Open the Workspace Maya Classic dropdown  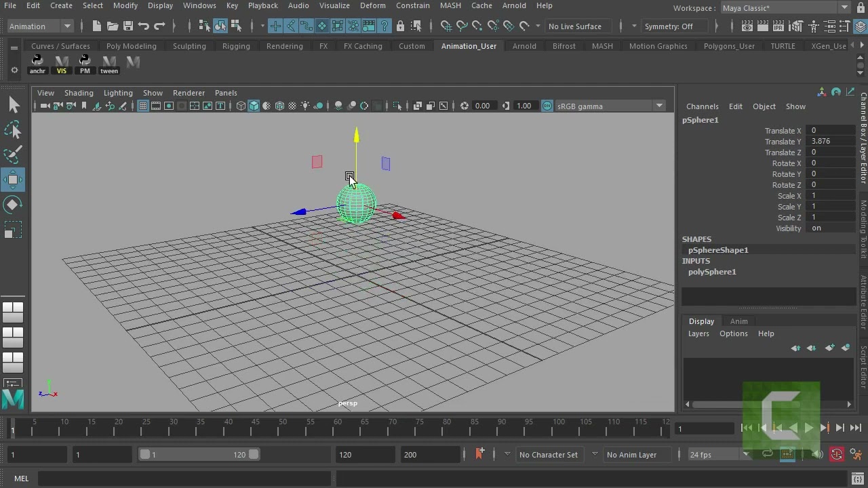[x=785, y=8]
